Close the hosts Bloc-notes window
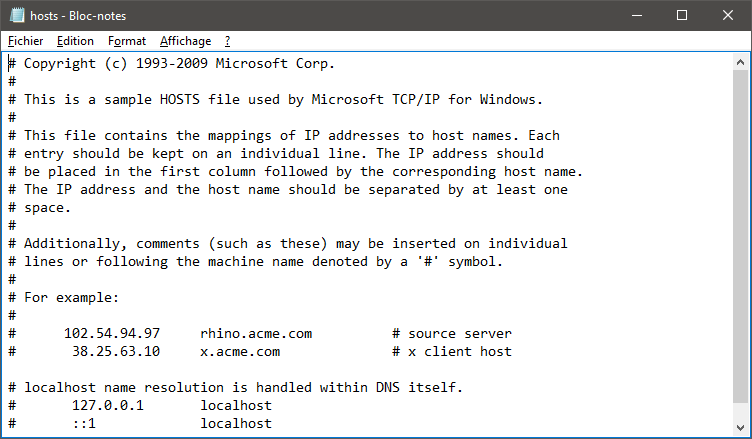 [728, 15]
